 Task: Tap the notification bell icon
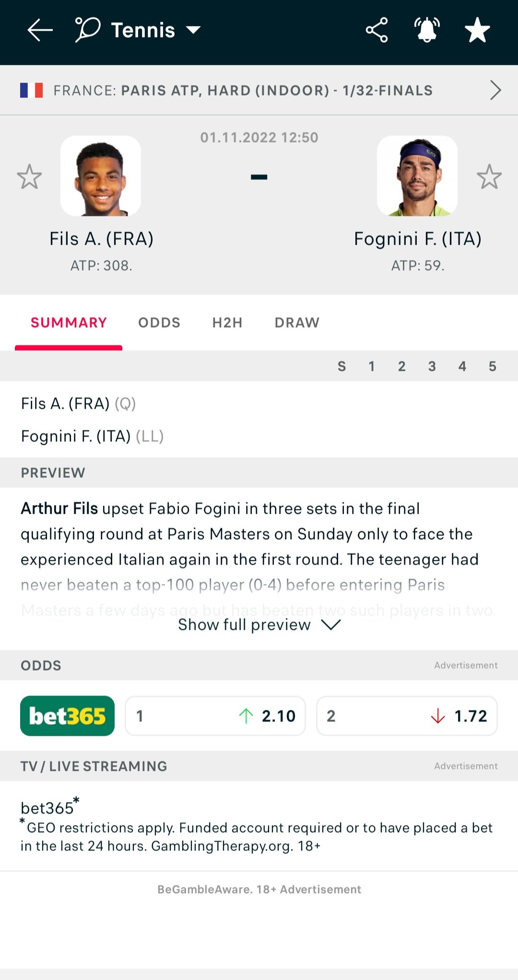click(427, 30)
